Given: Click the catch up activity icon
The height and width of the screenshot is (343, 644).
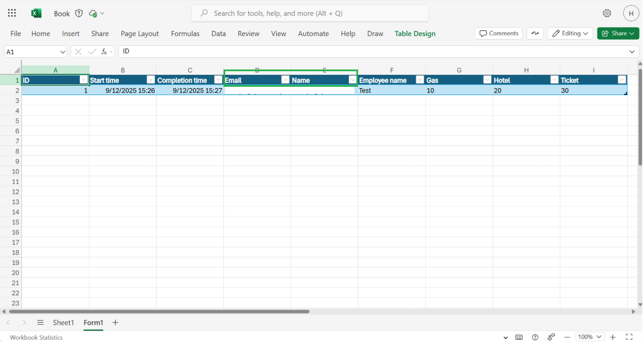Looking at the screenshot, I should pos(535,33).
